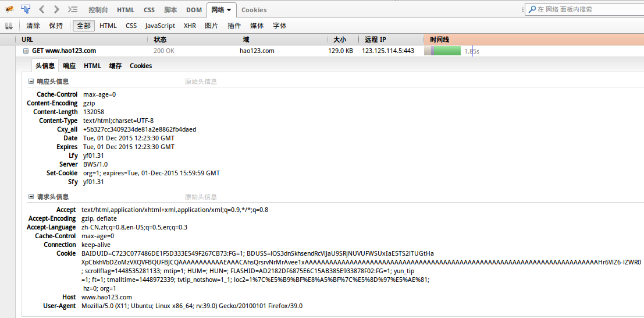Sort by the URL column header

81,40
